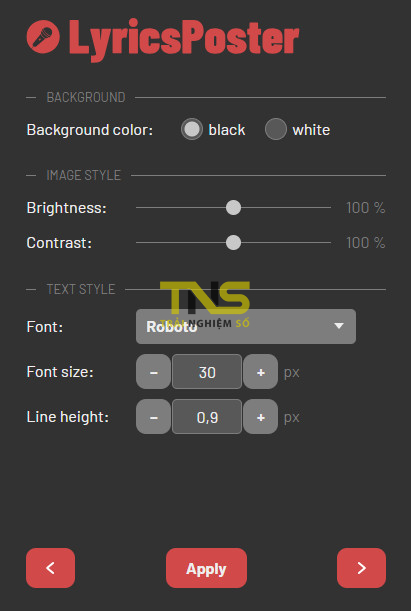
Task: Click the font size value field showing 30
Action: tap(207, 372)
